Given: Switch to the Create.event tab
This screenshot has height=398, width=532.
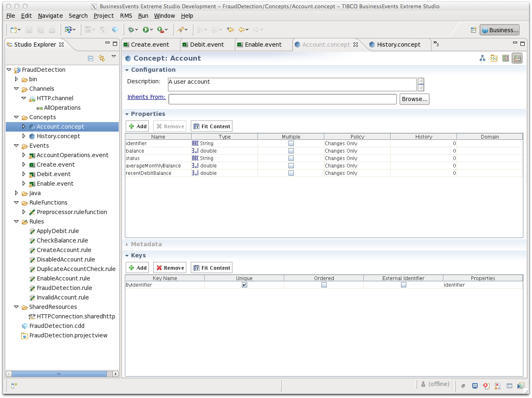Looking at the screenshot, I should pyautogui.click(x=150, y=45).
